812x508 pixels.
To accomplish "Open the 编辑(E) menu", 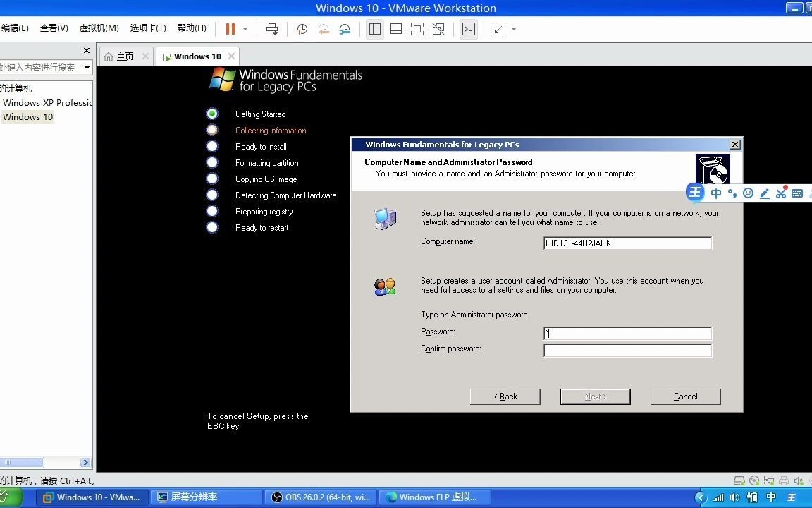I will pos(15,28).
